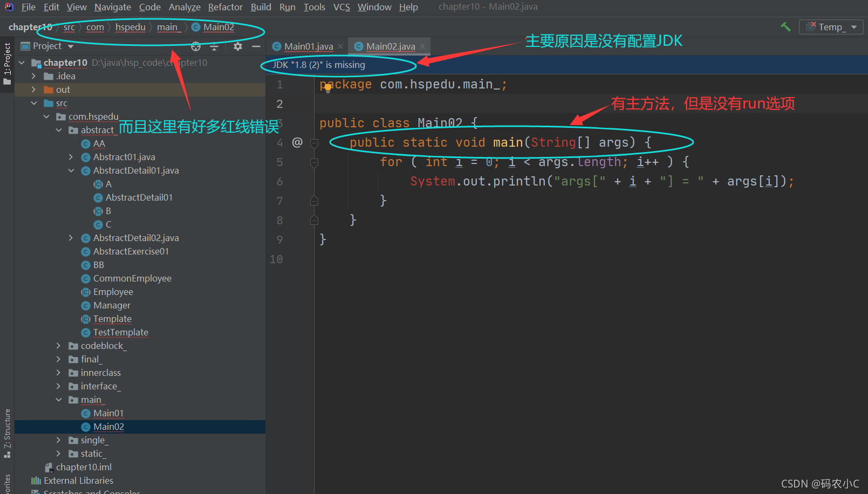The image size is (868, 494).
Task: Select Main01 class in project tree
Action: pyautogui.click(x=108, y=413)
